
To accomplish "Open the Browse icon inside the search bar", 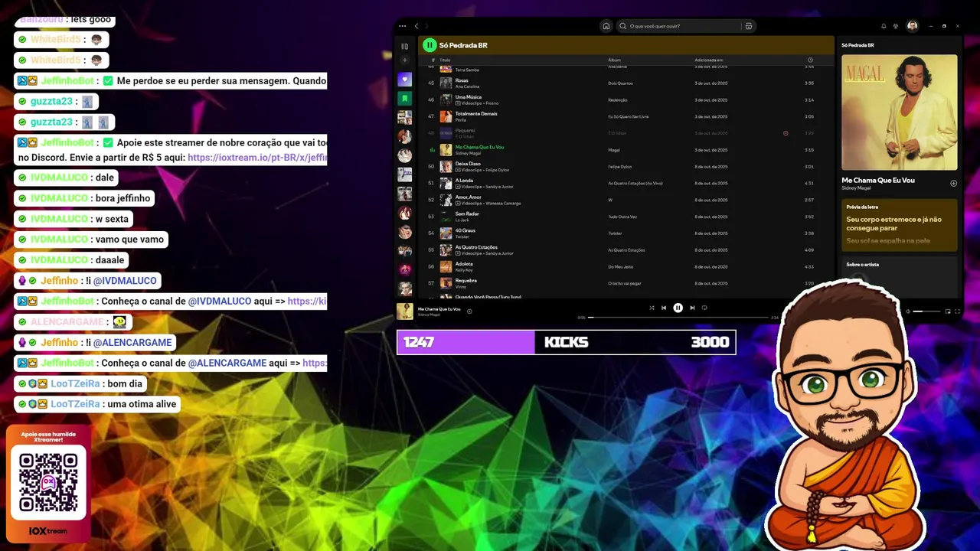I will [749, 26].
